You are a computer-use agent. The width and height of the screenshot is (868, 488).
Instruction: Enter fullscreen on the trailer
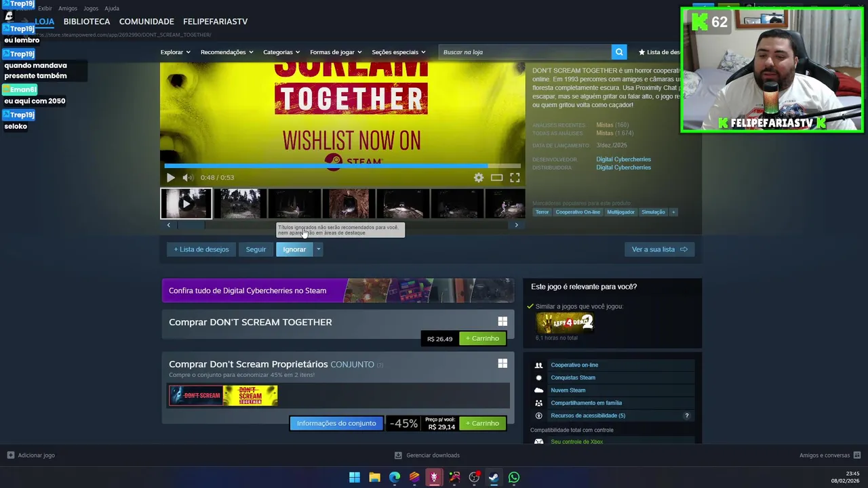(x=515, y=178)
